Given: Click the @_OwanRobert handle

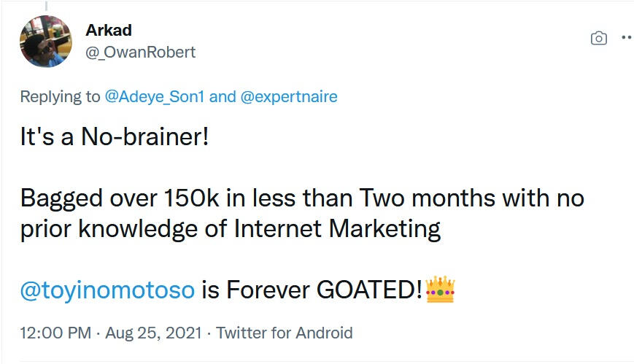Looking at the screenshot, I should (141, 53).
